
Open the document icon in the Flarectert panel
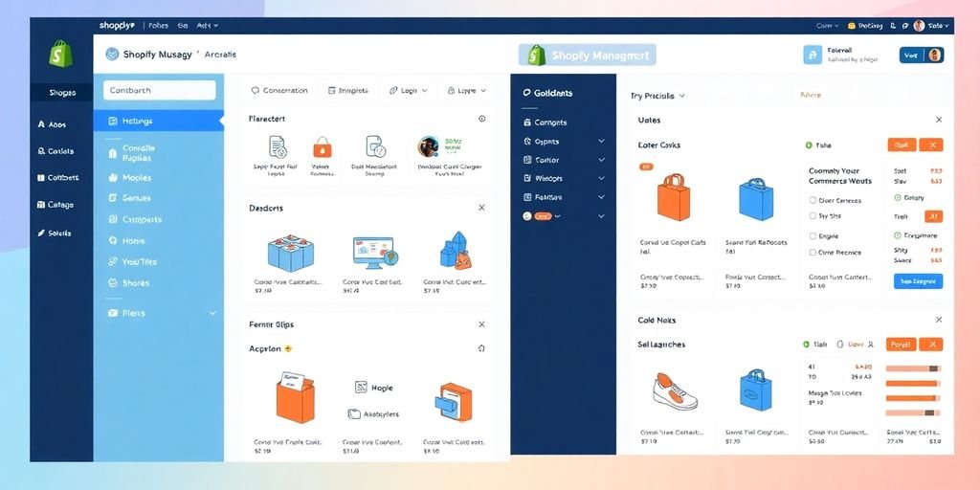[x=278, y=146]
